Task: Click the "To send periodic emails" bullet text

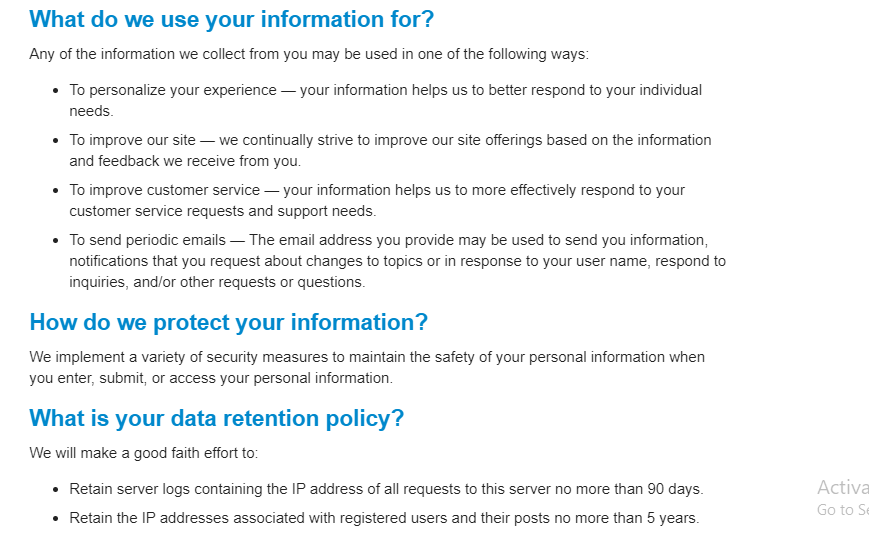Action: point(147,240)
